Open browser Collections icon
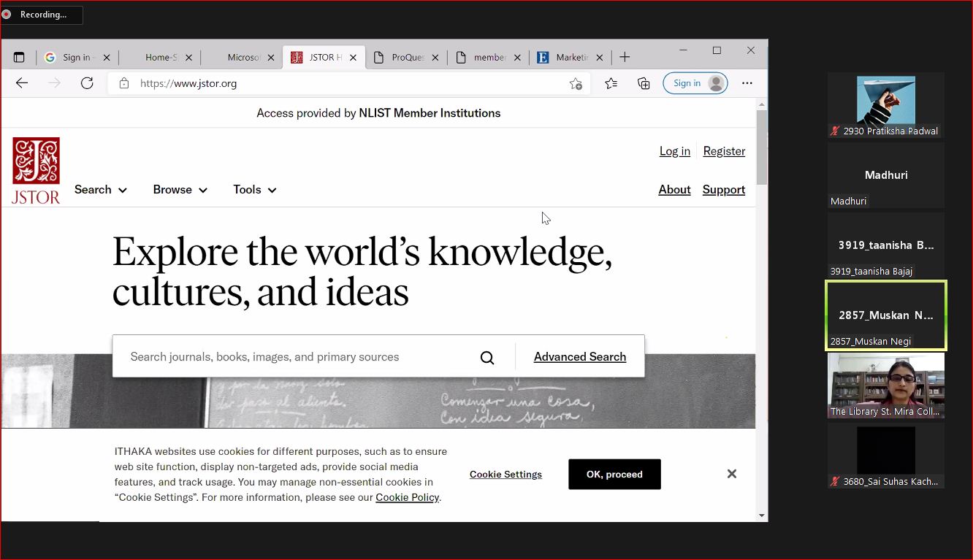 (644, 83)
